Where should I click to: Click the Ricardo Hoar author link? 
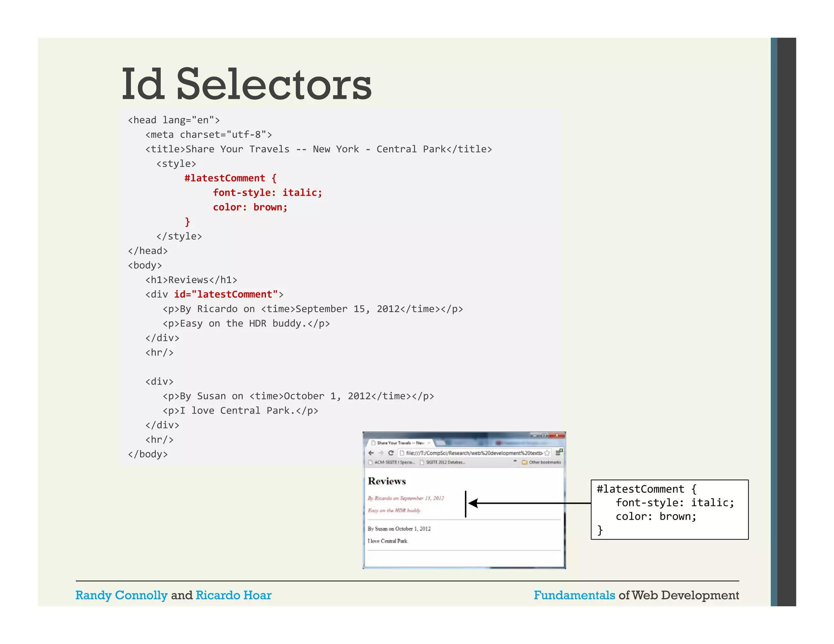(233, 595)
